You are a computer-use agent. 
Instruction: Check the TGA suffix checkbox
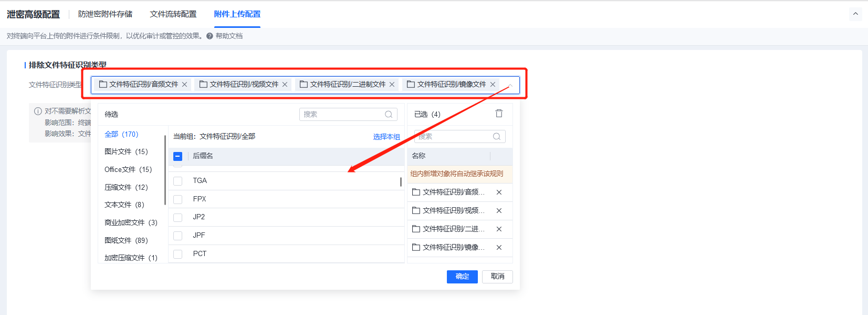tap(178, 181)
